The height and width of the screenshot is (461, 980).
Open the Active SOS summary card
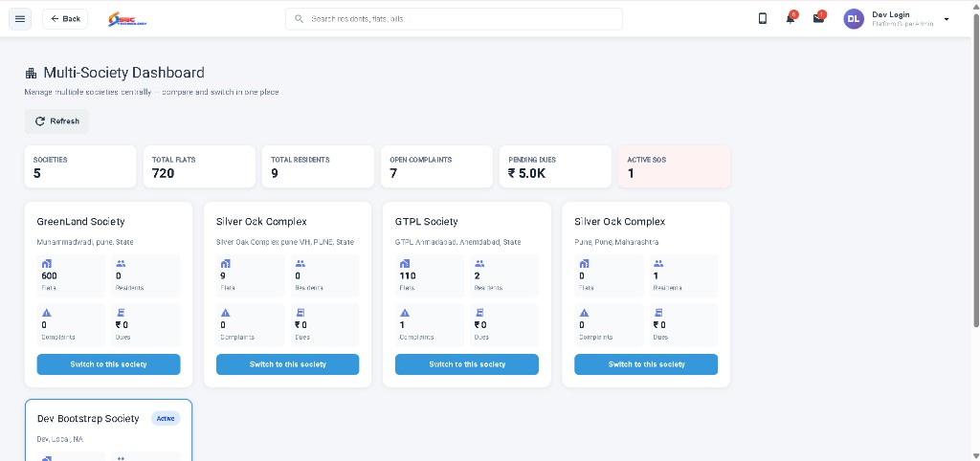pos(674,166)
